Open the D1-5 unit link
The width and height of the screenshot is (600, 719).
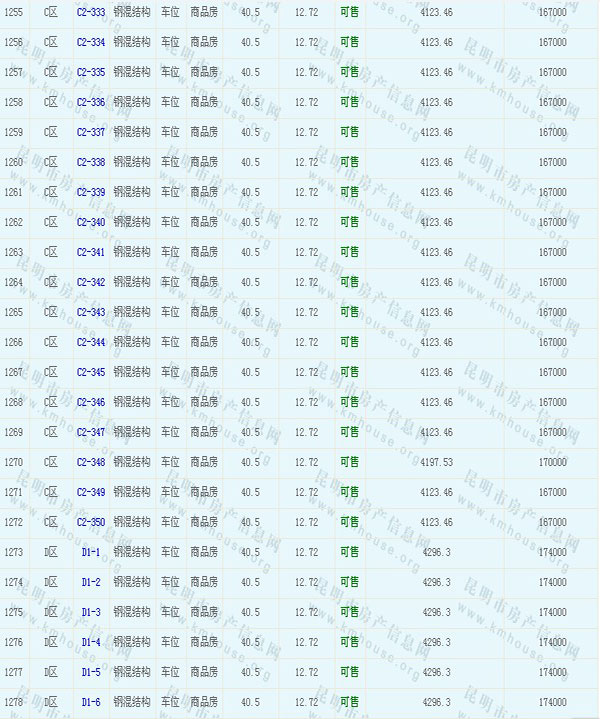[x=90, y=672]
